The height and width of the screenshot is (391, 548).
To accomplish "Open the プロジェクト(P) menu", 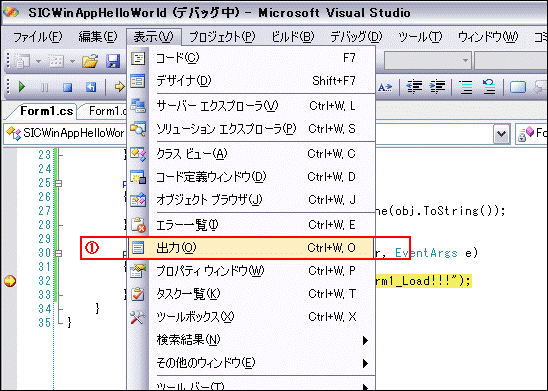I will (222, 37).
